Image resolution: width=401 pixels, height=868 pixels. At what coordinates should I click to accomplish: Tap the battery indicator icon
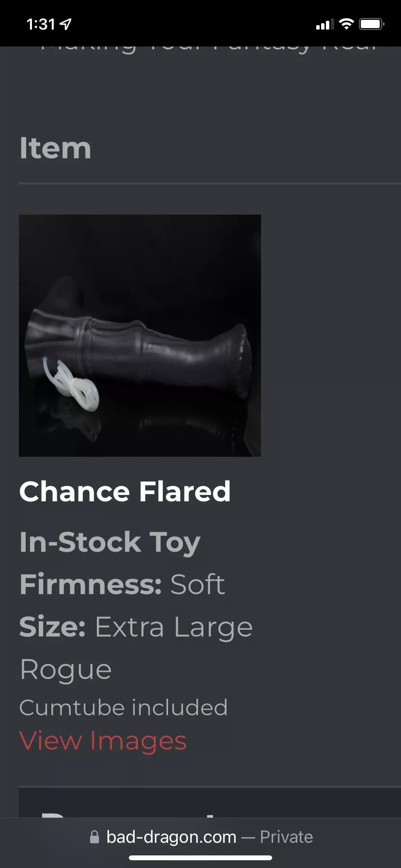coord(372,24)
